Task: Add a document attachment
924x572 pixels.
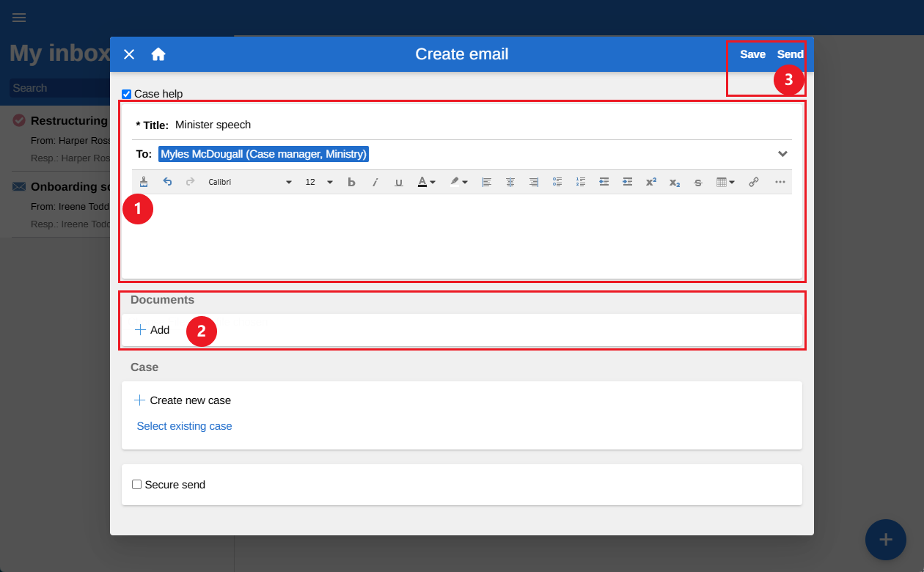Action: pyautogui.click(x=153, y=330)
